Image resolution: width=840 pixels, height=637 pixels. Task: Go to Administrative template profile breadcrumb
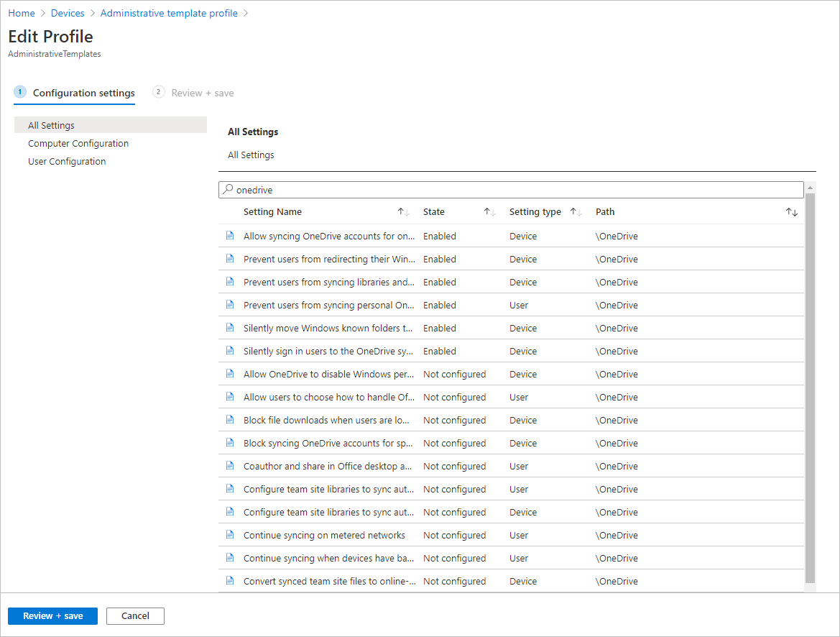pos(169,13)
